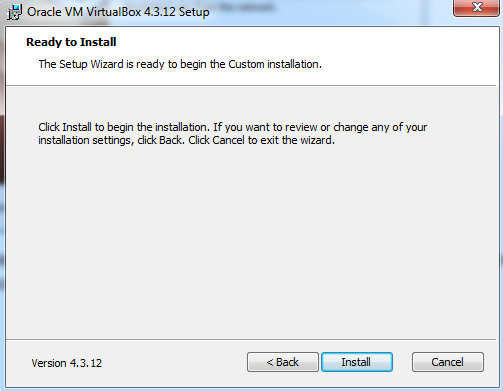Click the separator line above the buttons

coord(251,340)
